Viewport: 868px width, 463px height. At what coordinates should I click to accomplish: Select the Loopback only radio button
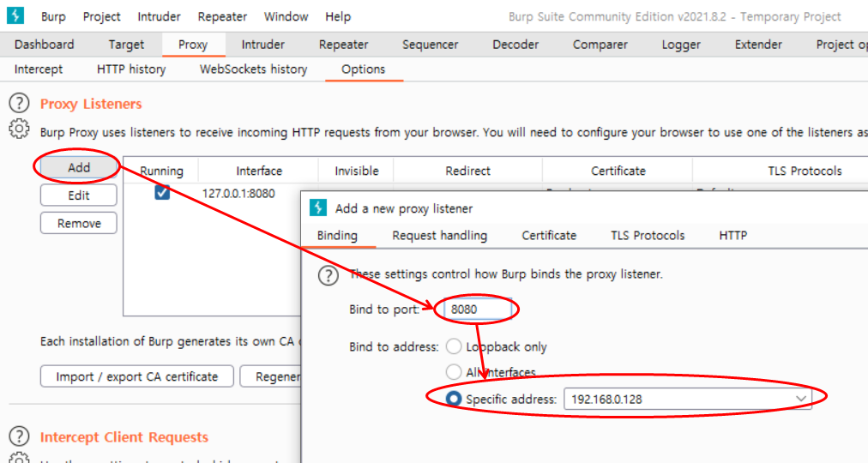(x=454, y=346)
